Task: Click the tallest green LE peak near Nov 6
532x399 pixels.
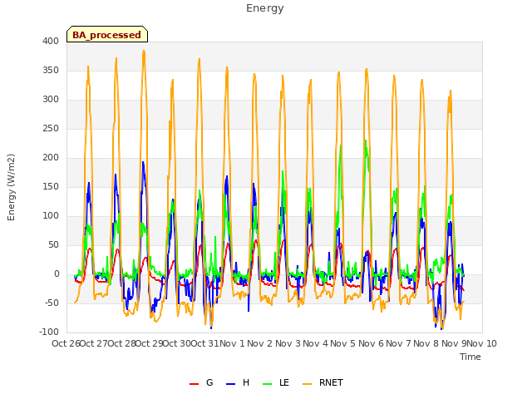Action: point(366,140)
